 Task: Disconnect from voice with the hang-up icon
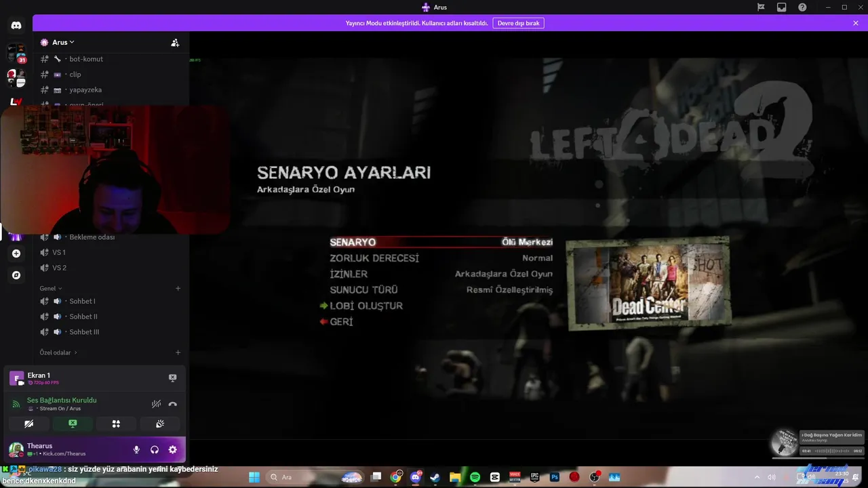tap(173, 404)
